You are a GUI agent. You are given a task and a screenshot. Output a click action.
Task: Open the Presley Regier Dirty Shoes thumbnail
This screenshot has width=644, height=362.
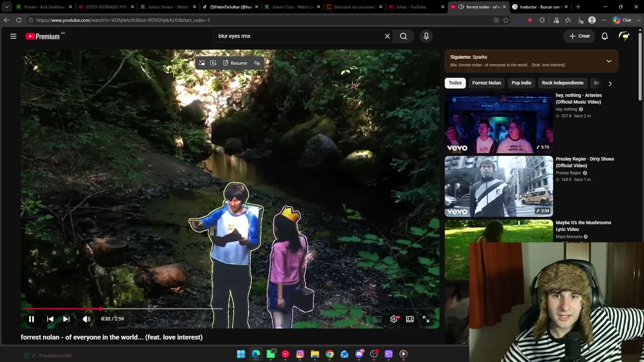click(499, 187)
